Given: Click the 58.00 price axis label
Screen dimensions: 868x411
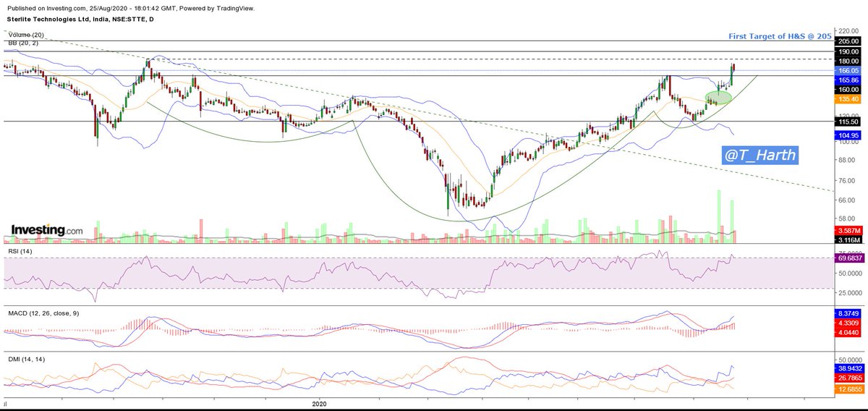Looking at the screenshot, I should [x=848, y=219].
